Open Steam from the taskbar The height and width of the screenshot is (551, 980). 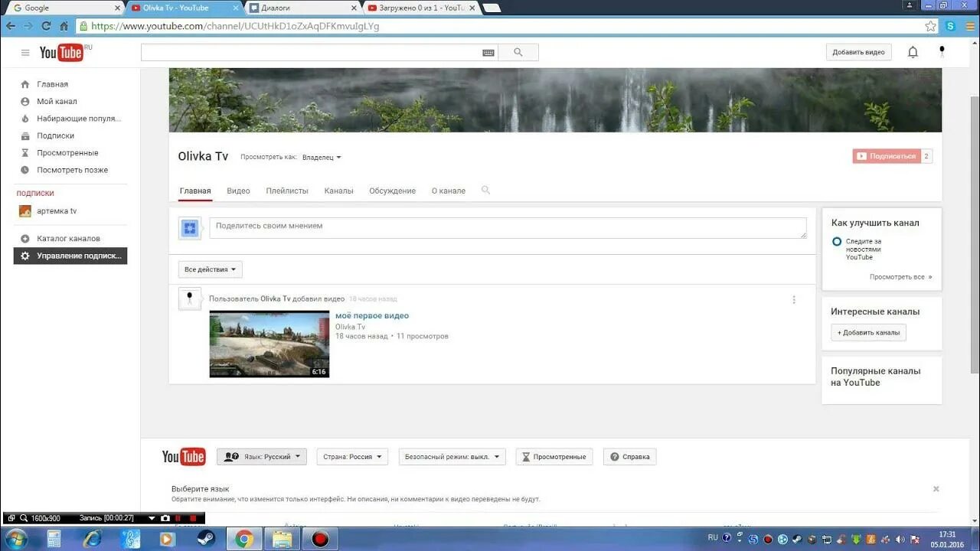pos(206,539)
